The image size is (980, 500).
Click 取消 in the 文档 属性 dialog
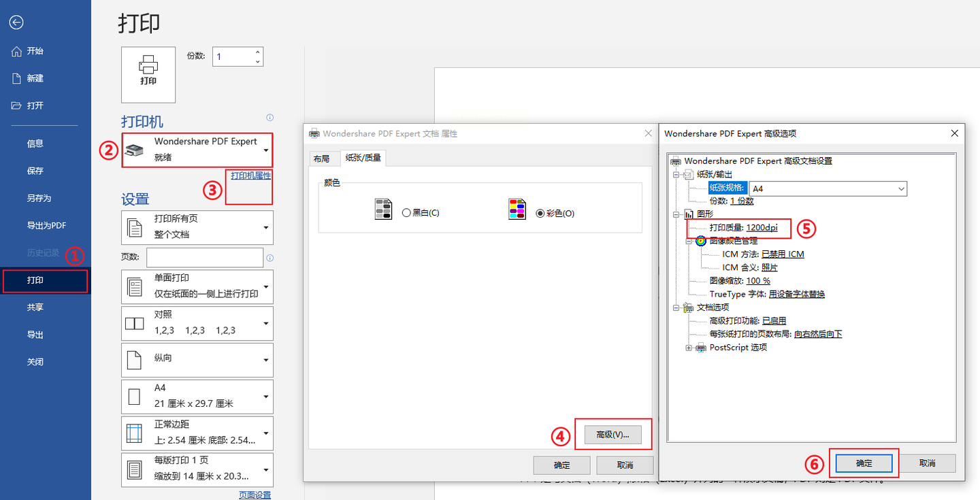[x=625, y=465]
